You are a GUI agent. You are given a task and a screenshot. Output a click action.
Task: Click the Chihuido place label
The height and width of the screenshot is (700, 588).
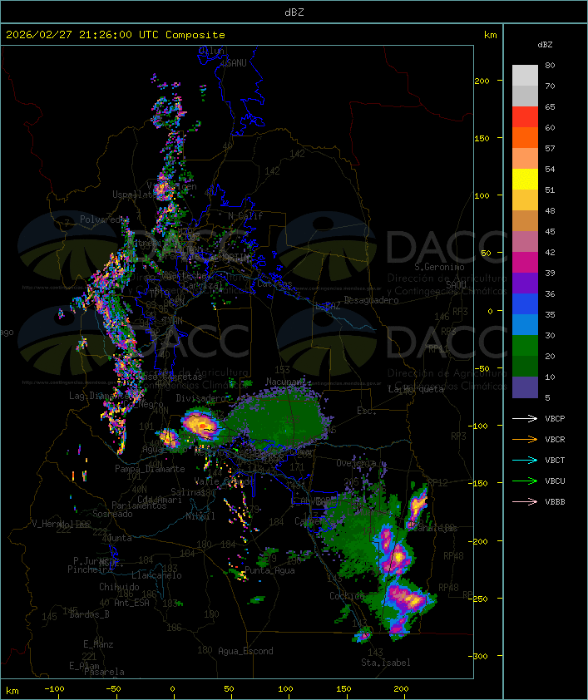click(x=119, y=587)
